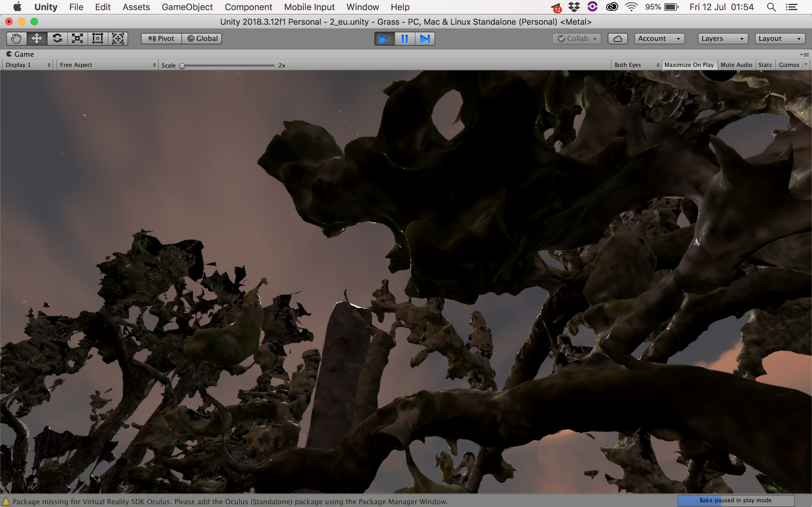Image resolution: width=812 pixels, height=507 pixels.
Task: Open the Layers dropdown
Action: click(723, 39)
